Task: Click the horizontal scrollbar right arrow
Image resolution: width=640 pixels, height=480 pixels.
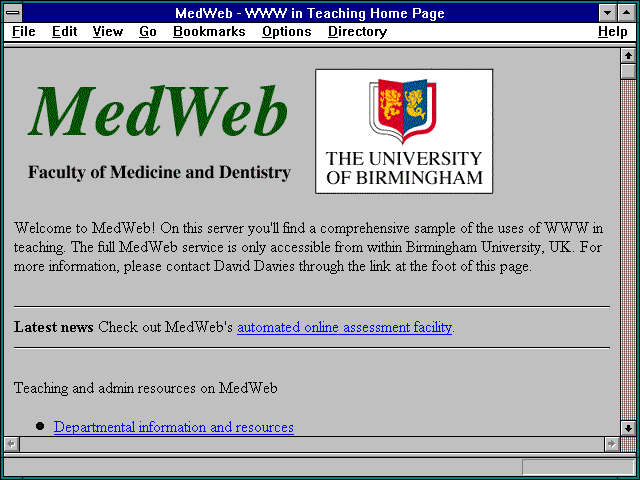Action: coord(611,444)
